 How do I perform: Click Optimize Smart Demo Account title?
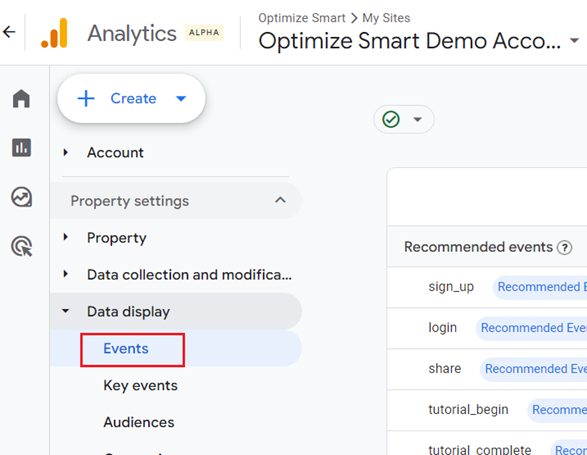[x=410, y=41]
